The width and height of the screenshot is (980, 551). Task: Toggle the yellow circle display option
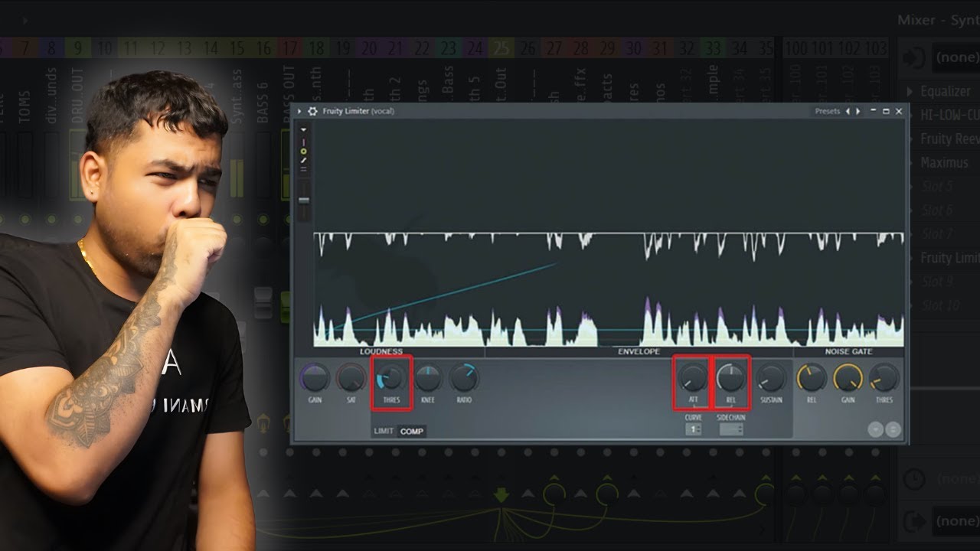[304, 152]
